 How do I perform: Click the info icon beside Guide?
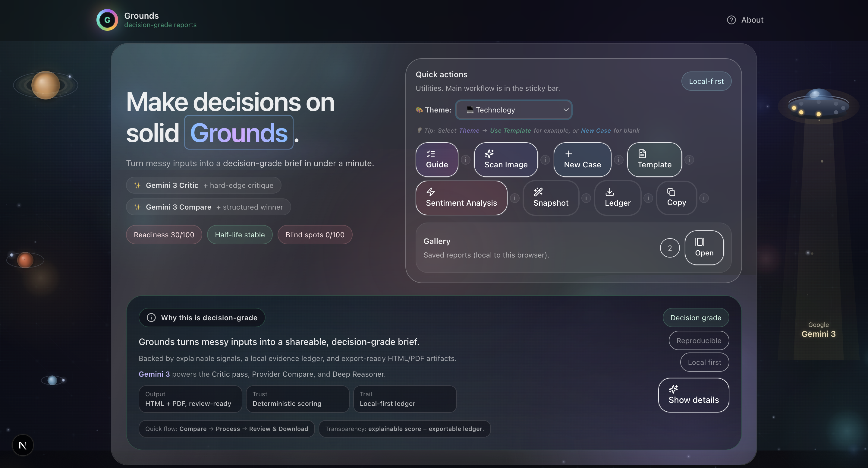tap(466, 160)
